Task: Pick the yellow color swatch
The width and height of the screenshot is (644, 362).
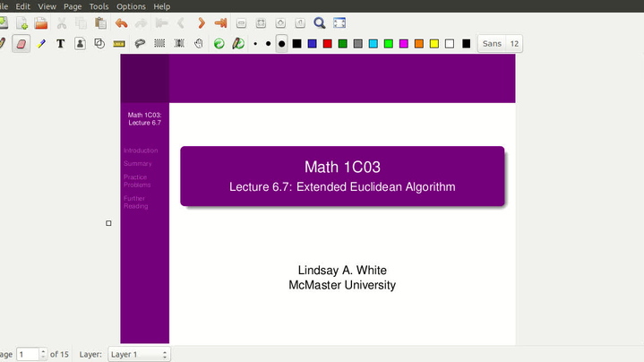Action: pyautogui.click(x=434, y=44)
